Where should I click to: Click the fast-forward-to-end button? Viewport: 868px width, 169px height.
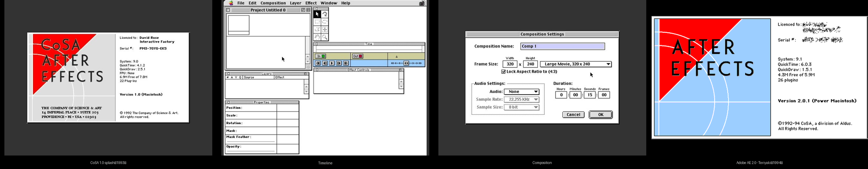click(346, 63)
